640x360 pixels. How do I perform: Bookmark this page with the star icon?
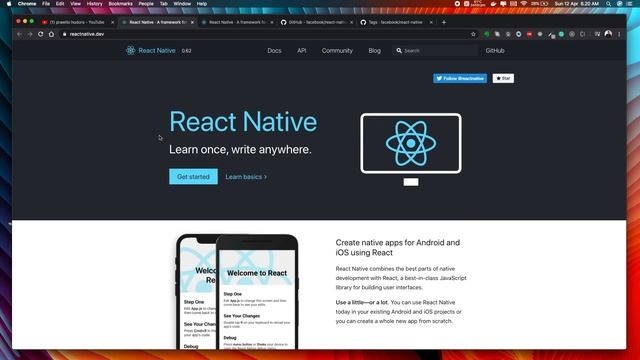[473, 34]
